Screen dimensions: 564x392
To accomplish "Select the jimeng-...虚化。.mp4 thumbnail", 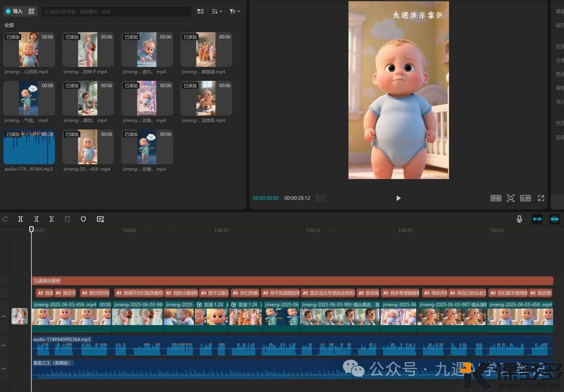I will pos(147,50).
